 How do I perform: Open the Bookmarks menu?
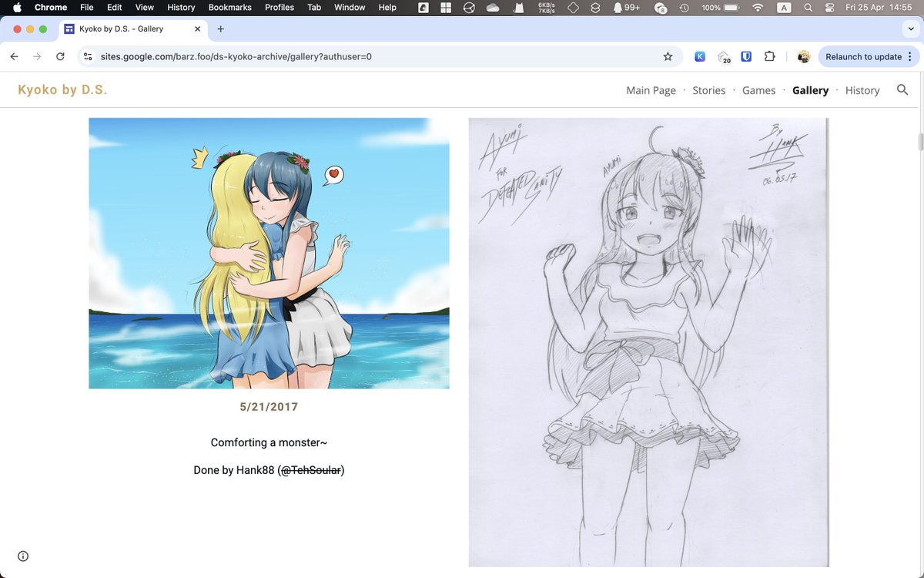pos(230,7)
